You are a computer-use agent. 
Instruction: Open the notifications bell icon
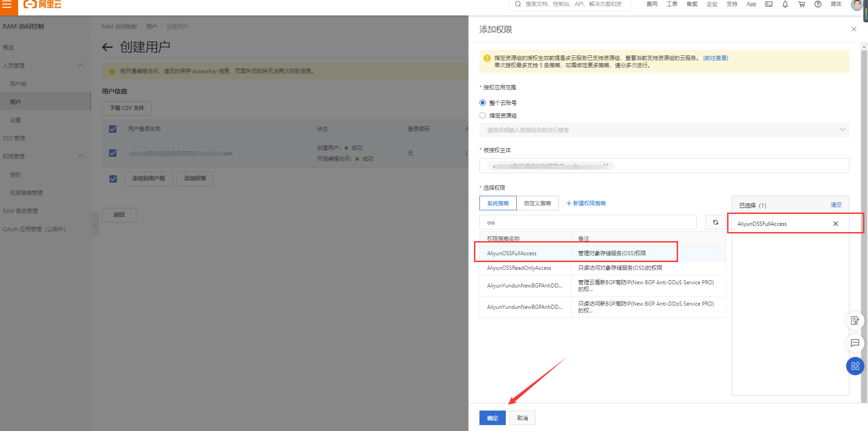tap(785, 4)
